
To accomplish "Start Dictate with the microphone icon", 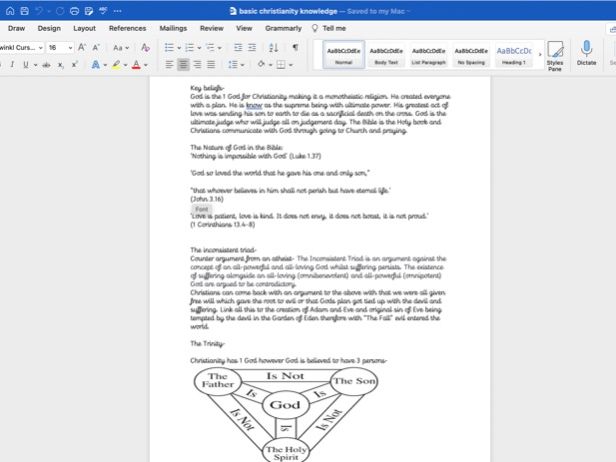I will (586, 53).
